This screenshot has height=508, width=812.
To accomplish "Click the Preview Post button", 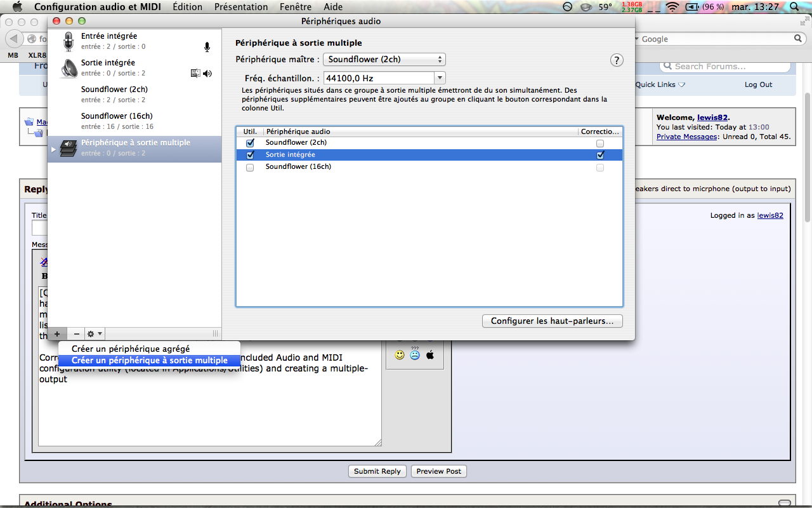I will (439, 471).
